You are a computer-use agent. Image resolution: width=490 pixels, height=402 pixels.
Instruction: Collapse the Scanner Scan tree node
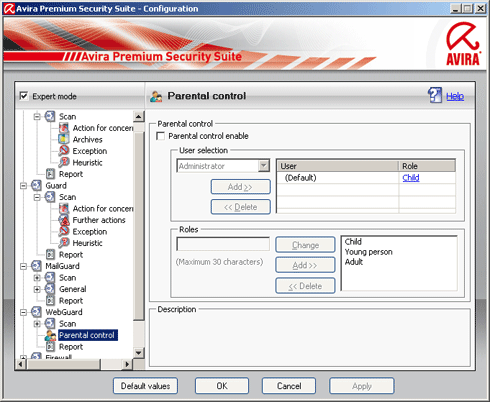(x=37, y=117)
